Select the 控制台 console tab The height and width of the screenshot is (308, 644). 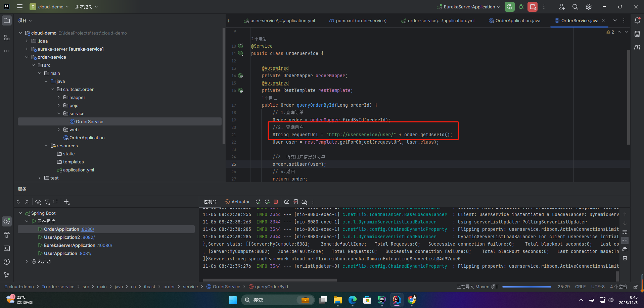point(210,202)
